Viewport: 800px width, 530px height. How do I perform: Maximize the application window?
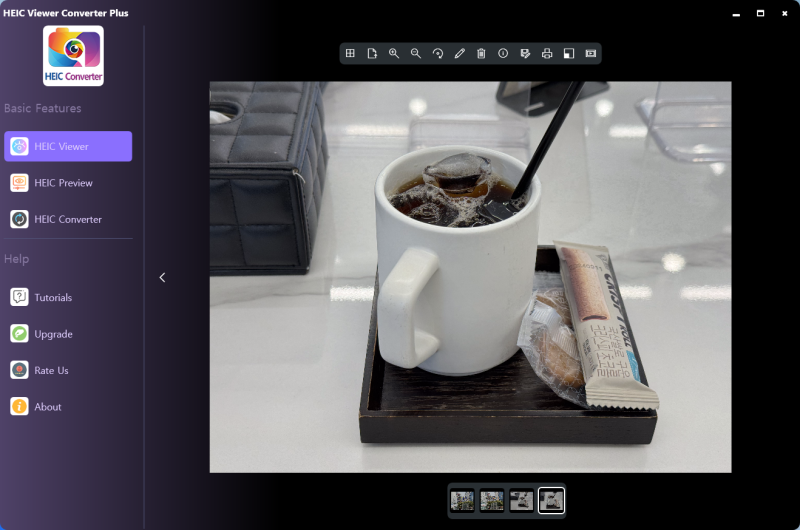760,13
